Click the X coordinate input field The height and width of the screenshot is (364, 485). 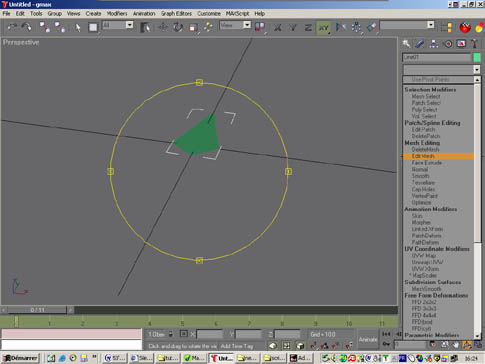tap(210, 334)
